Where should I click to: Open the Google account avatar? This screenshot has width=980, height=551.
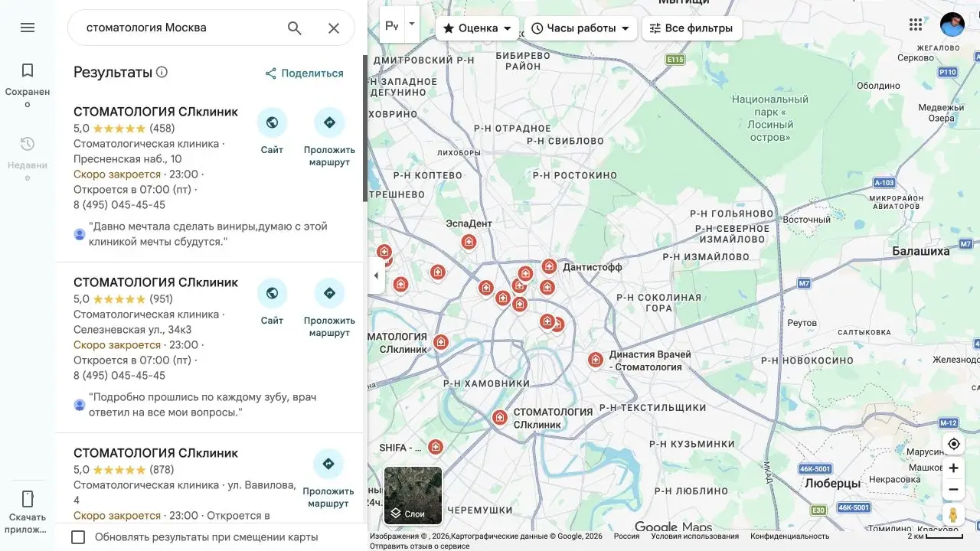tap(952, 24)
